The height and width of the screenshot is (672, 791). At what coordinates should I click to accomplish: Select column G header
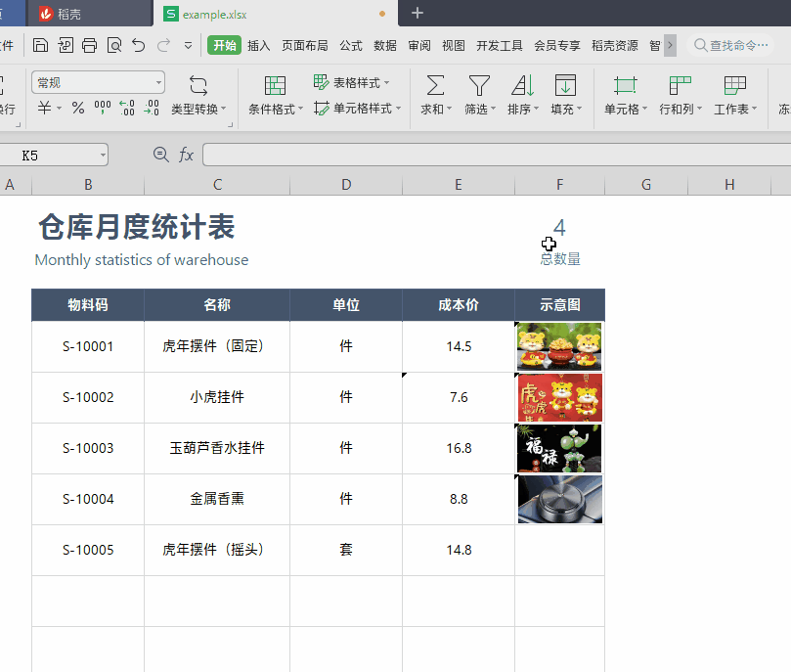[x=646, y=185]
